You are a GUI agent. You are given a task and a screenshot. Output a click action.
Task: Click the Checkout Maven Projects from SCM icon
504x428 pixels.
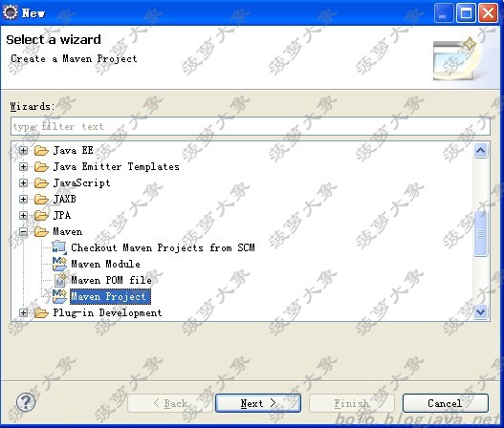[x=59, y=247]
